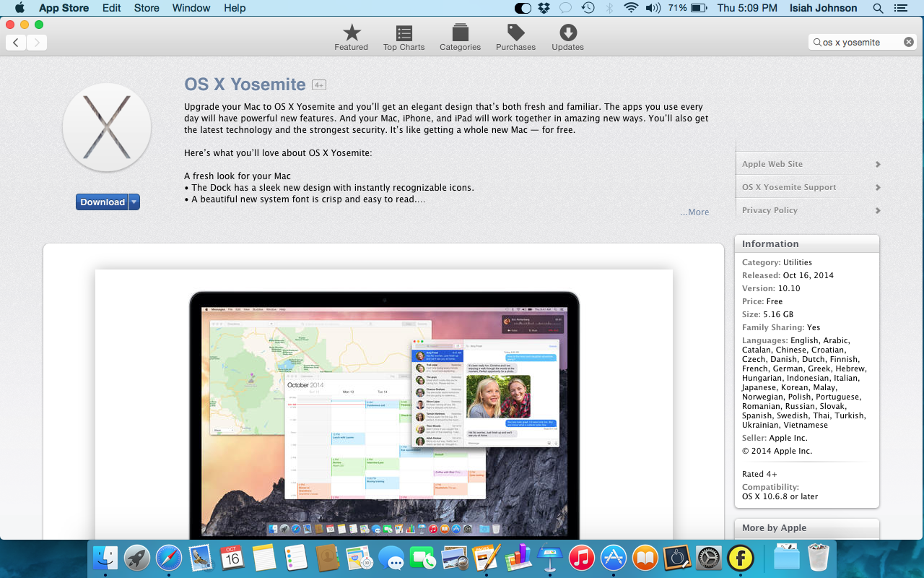Launch Numbers from the Dock
The image size is (924, 578).
(518, 558)
